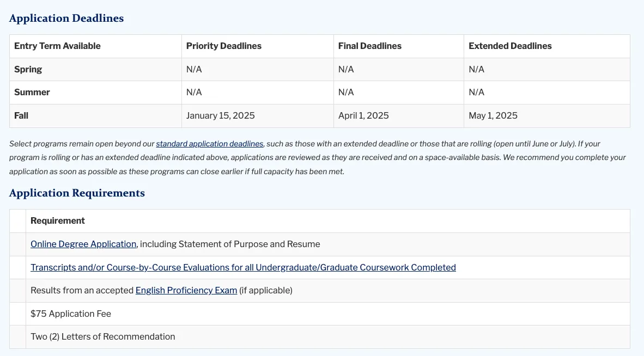Image resolution: width=644 pixels, height=356 pixels.
Task: Click the Application Requirements heading
Action: (77, 193)
